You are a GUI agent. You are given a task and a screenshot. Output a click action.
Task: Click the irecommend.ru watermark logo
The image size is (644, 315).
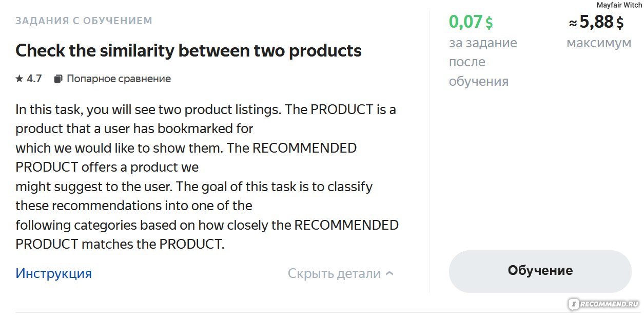(602, 303)
